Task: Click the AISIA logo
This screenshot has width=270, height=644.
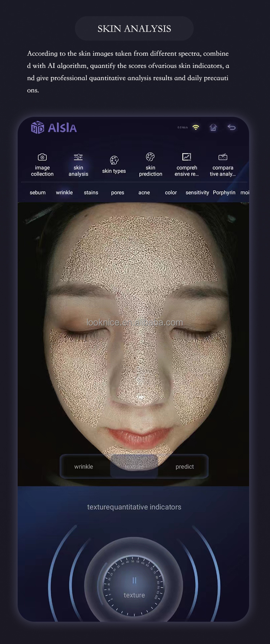Action: pos(54,128)
